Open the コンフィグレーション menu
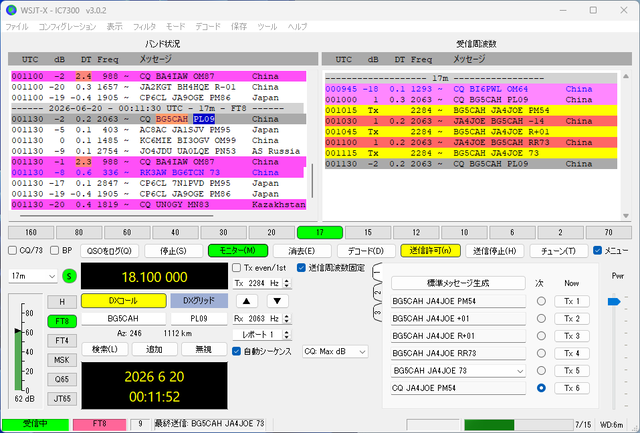 [67, 27]
